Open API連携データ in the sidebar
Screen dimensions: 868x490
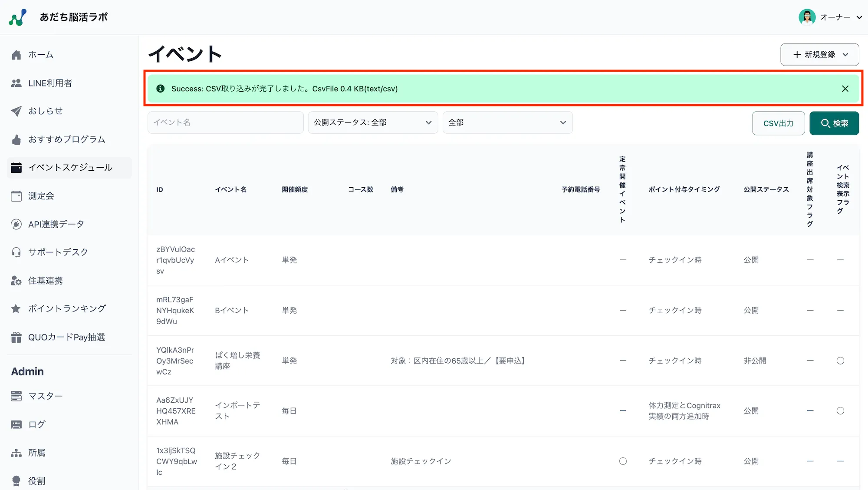[56, 224]
